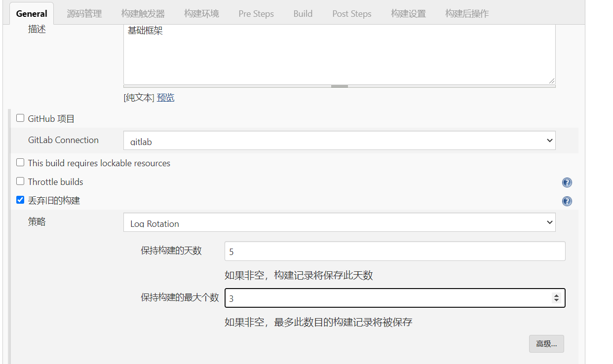Switch to the 构建触发器 tab
The image size is (613, 364).
click(143, 13)
